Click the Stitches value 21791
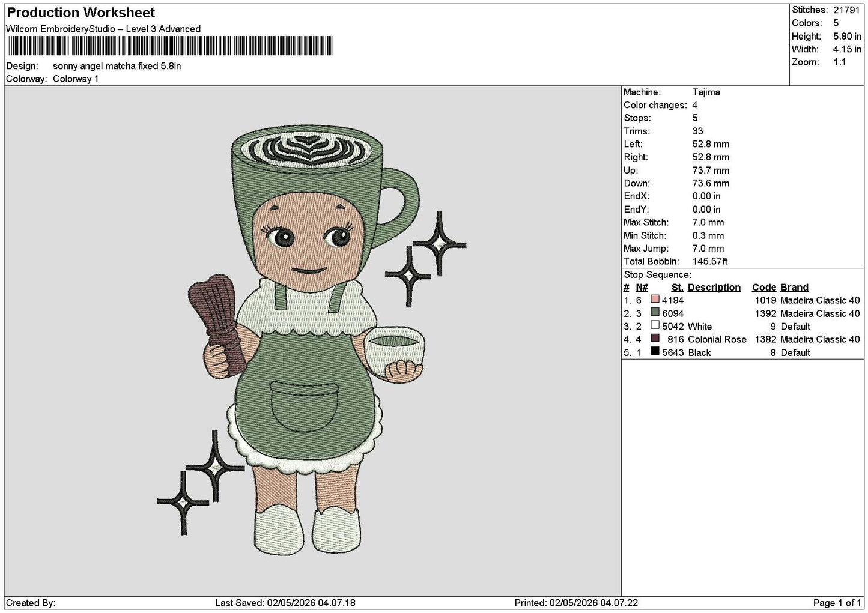This screenshot has width=868, height=613. [x=848, y=10]
